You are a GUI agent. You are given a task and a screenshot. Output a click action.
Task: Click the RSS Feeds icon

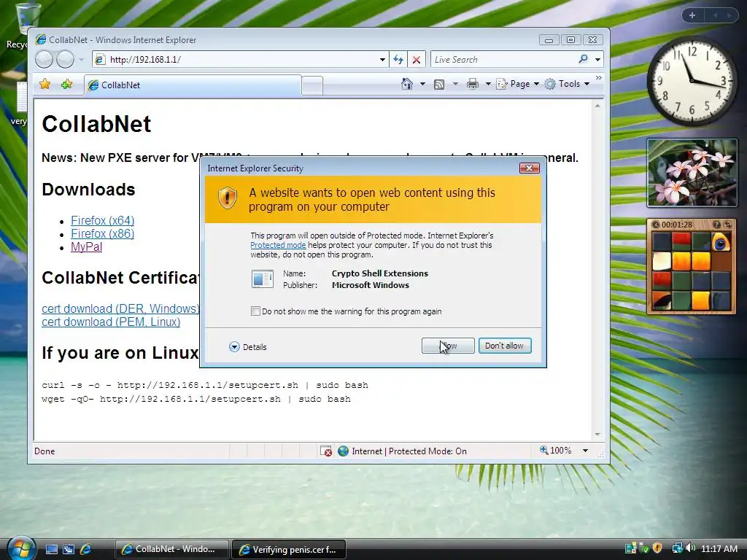(x=439, y=85)
